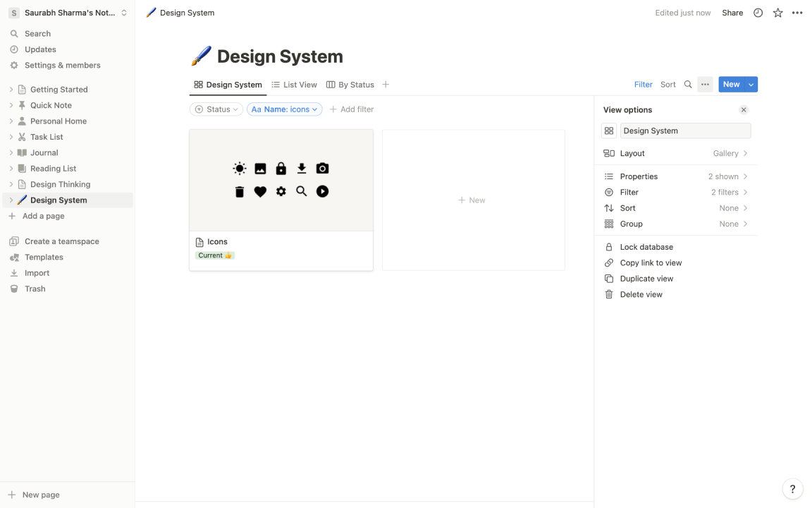Screen dimensions: 812x508
Task: Switch to the By Status tab
Action: pos(350,84)
